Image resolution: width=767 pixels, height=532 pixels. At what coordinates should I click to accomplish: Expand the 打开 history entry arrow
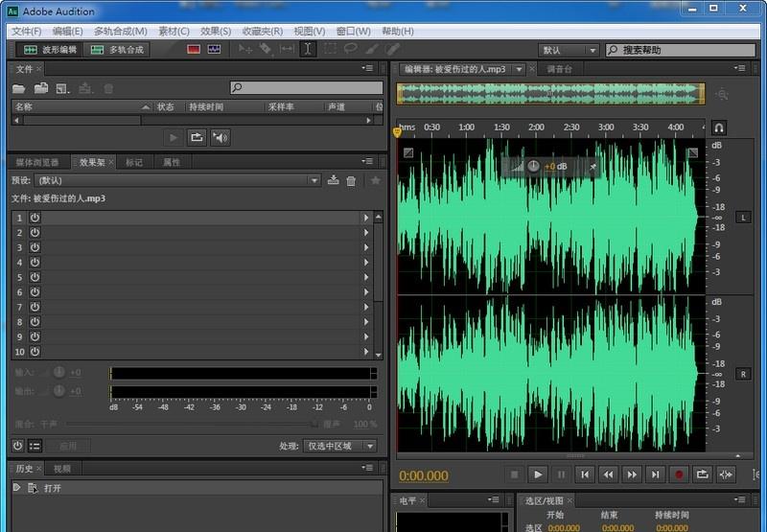coord(16,488)
